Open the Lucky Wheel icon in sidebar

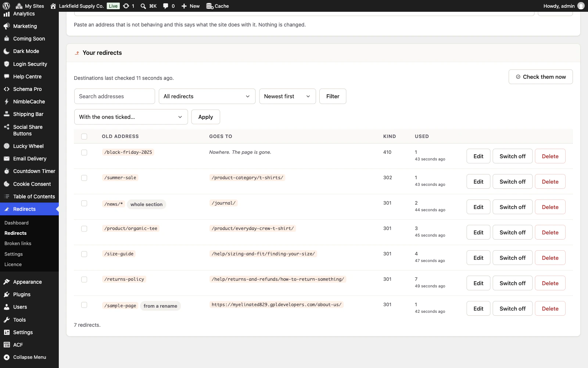click(x=7, y=146)
